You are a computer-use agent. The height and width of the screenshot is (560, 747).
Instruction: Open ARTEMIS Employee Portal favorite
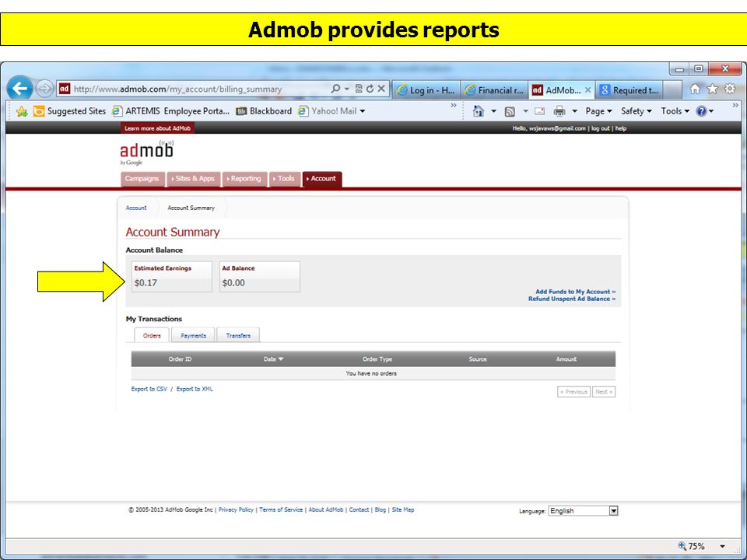(170, 111)
